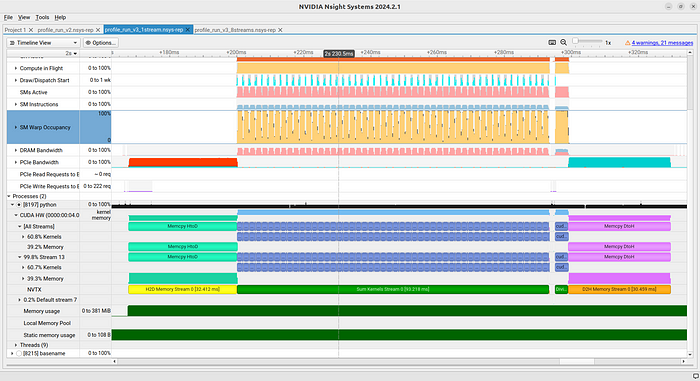Close the profile_run_v3_8streams.nsys-rep tab
This screenshot has height=381, width=700.
pos(280,30)
